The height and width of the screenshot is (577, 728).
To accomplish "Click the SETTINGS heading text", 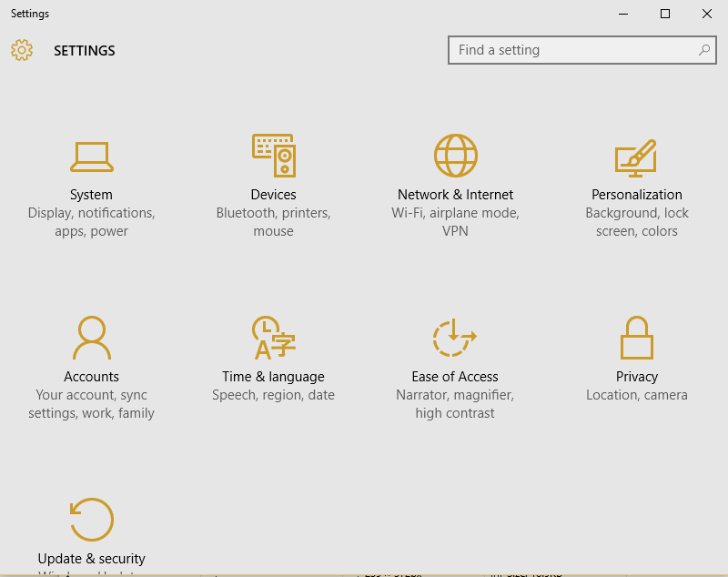I will tap(85, 51).
